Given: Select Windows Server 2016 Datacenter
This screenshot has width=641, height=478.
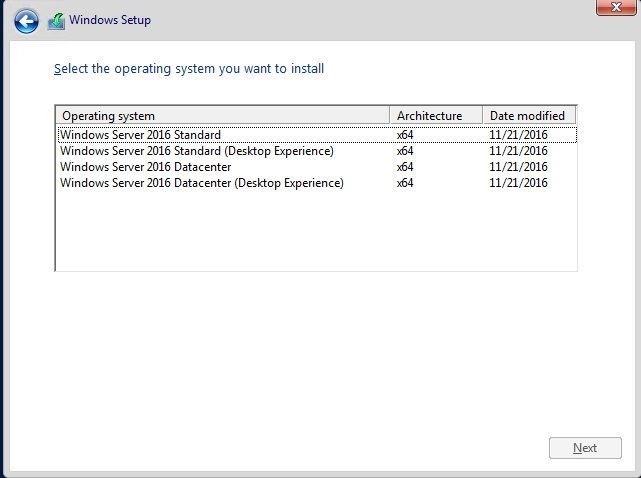Looking at the screenshot, I should pyautogui.click(x=317, y=167).
